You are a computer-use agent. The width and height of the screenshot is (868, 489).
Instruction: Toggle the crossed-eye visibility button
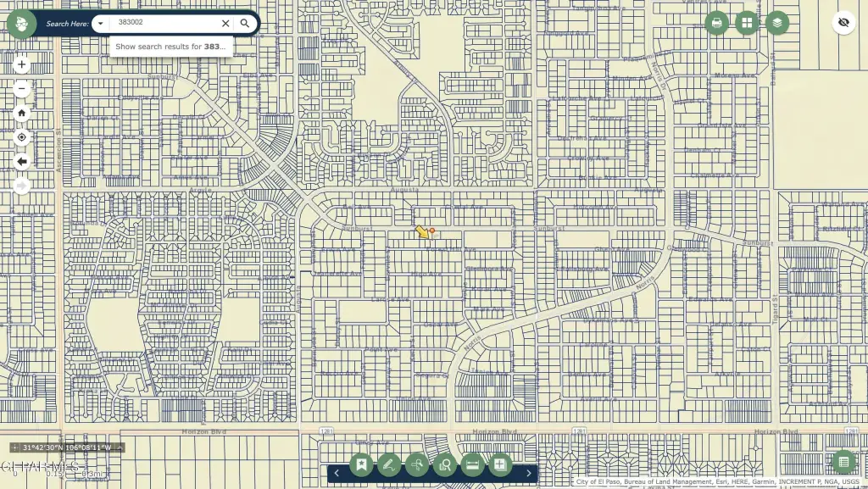click(843, 22)
